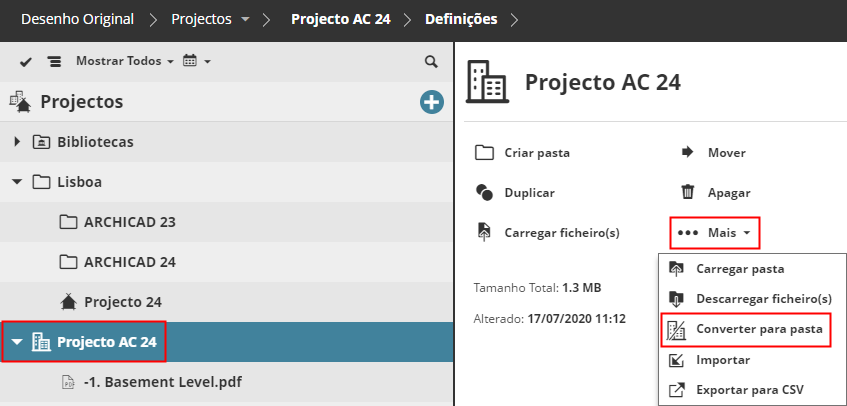Image resolution: width=847 pixels, height=406 pixels.
Task: Click the Apagar trash icon
Action: point(687,192)
